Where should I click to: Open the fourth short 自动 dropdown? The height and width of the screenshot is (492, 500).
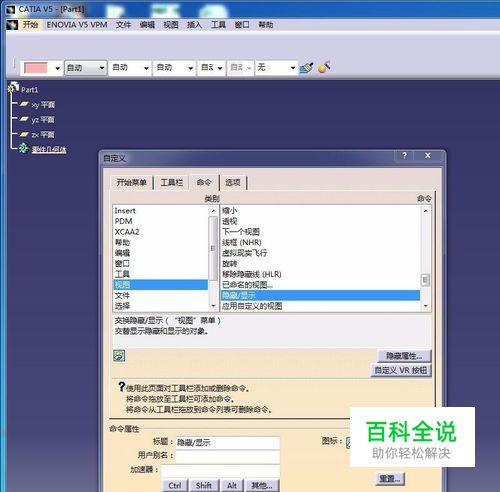pyautogui.click(x=220, y=68)
